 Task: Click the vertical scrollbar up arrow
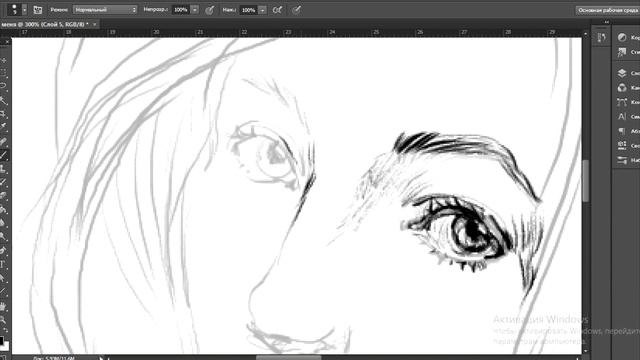point(586,34)
